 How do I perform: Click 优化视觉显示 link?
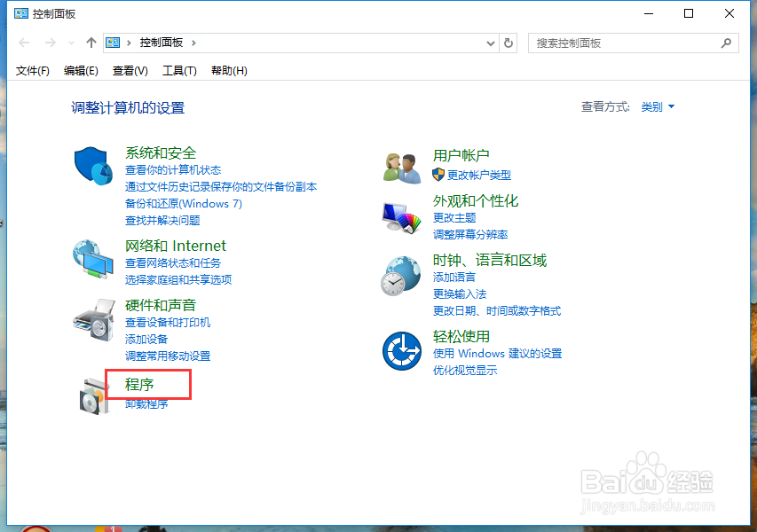coord(465,371)
